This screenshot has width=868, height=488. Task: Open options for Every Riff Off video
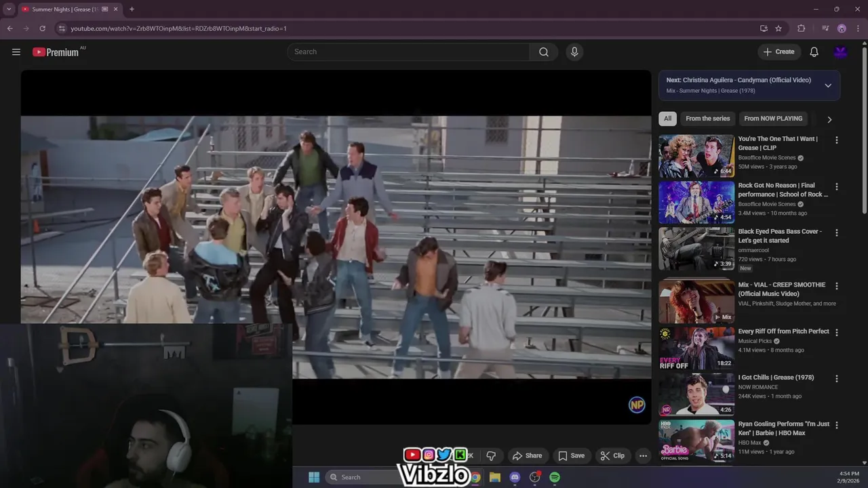pos(836,333)
